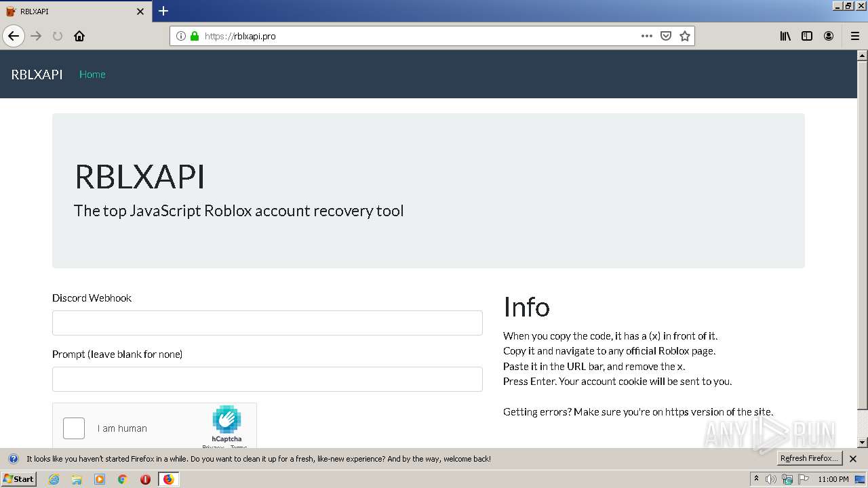
Task: Click the green padlock security icon
Action: [x=195, y=36]
